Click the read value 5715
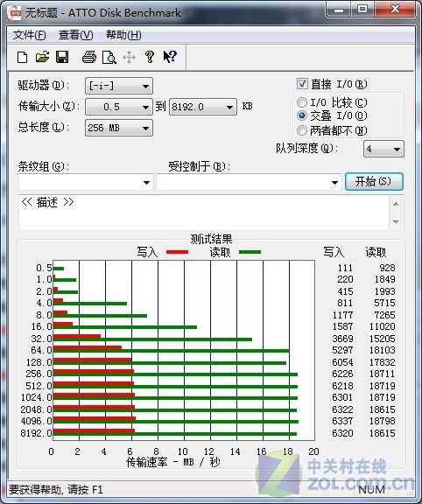This screenshot has height=504, width=422. 384,303
